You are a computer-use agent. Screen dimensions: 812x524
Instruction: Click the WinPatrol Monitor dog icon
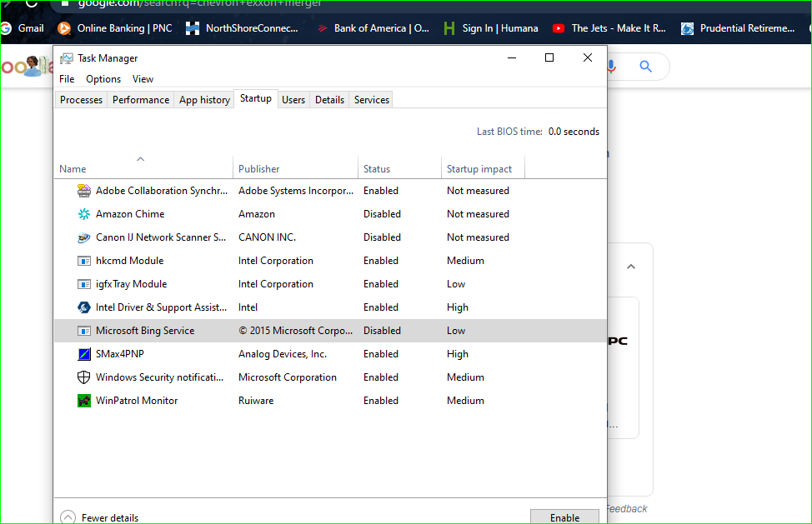(x=83, y=401)
